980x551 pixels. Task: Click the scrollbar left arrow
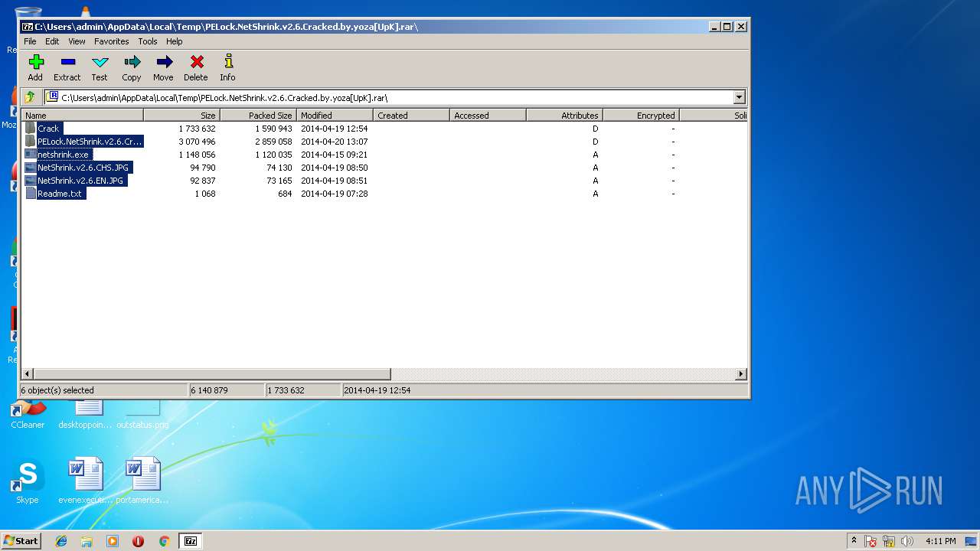(28, 374)
